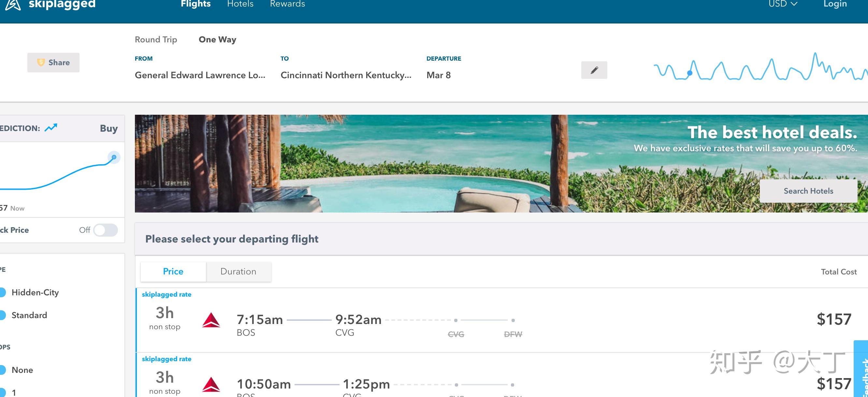868x397 pixels.
Task: Click the skiplagged brand name
Action: 62,4
